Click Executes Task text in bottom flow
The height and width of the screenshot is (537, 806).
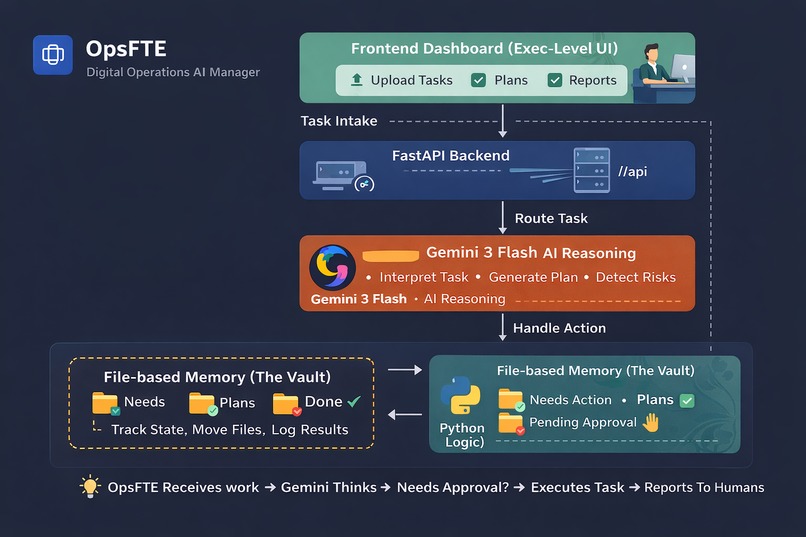tap(577, 487)
